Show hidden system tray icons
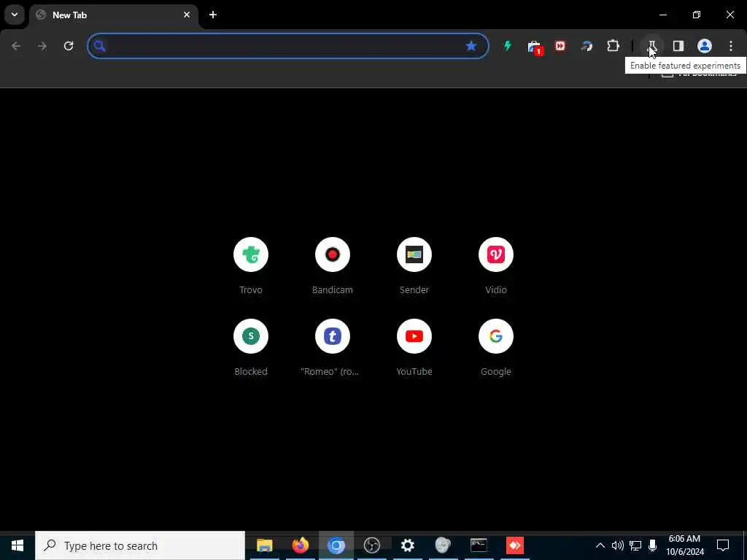The width and height of the screenshot is (747, 560). point(600,545)
